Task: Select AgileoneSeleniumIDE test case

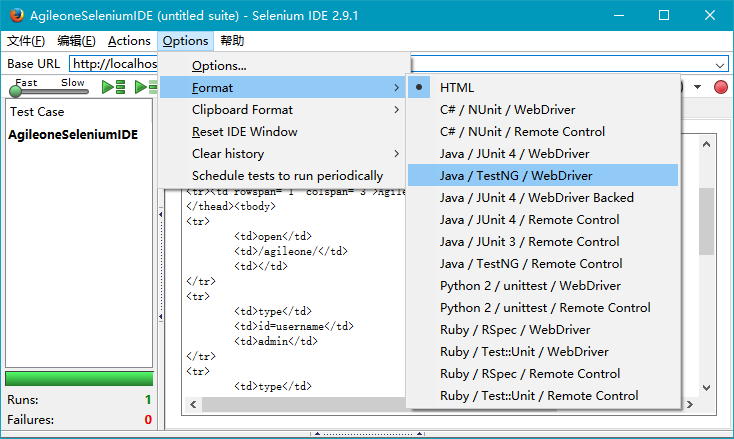Action: coord(73,135)
